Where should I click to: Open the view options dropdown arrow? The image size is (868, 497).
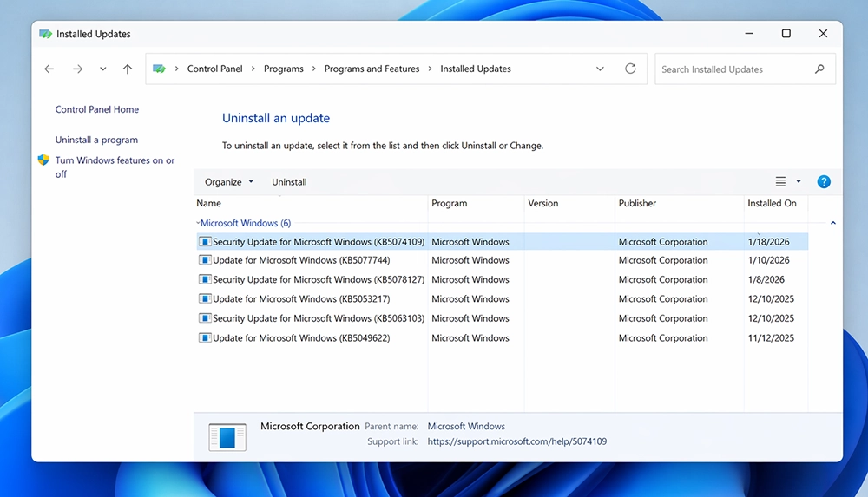pyautogui.click(x=799, y=181)
